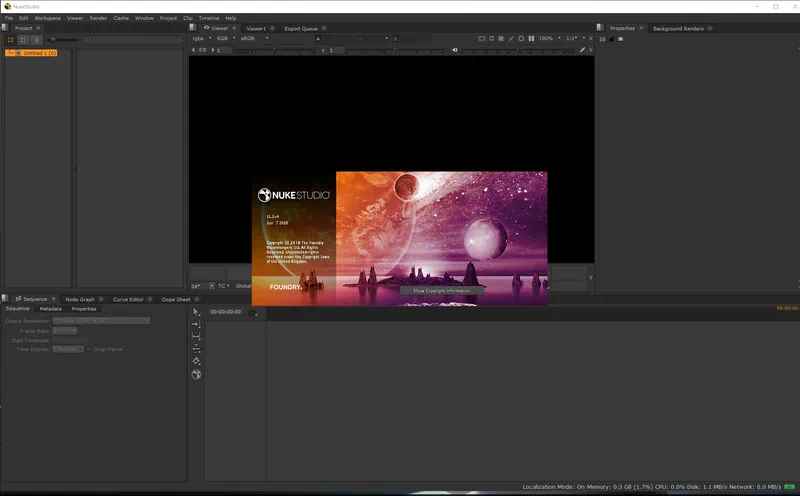The height and width of the screenshot is (496, 800).
Task: Click the Properties panel clear-all icon
Action: (620, 39)
